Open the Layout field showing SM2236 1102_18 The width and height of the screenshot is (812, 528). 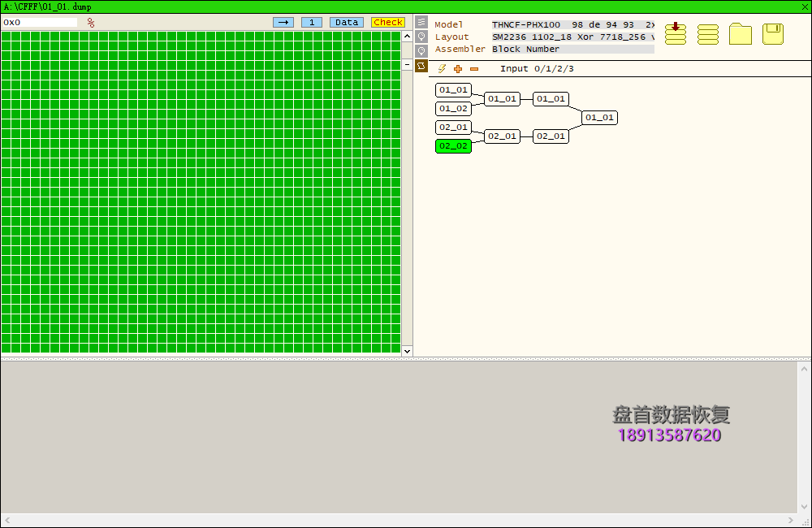(x=568, y=37)
